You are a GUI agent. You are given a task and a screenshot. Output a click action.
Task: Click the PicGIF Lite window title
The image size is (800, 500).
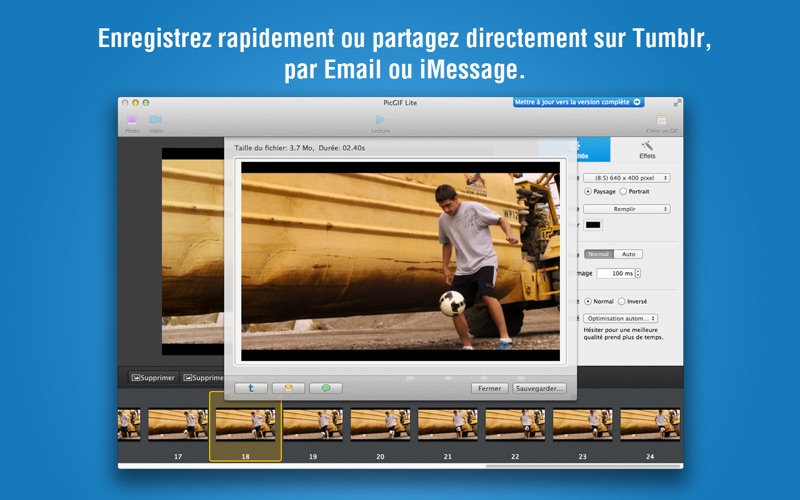click(400, 103)
